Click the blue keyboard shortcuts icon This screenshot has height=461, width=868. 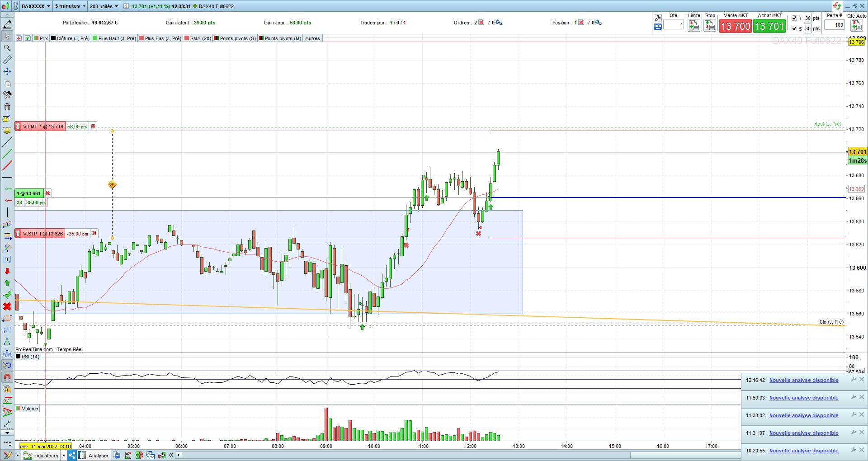[x=658, y=27]
